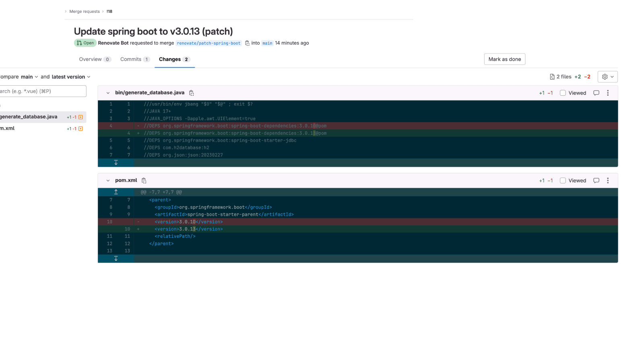
Task: Comment on generate_database.java file icon
Action: pos(597,93)
